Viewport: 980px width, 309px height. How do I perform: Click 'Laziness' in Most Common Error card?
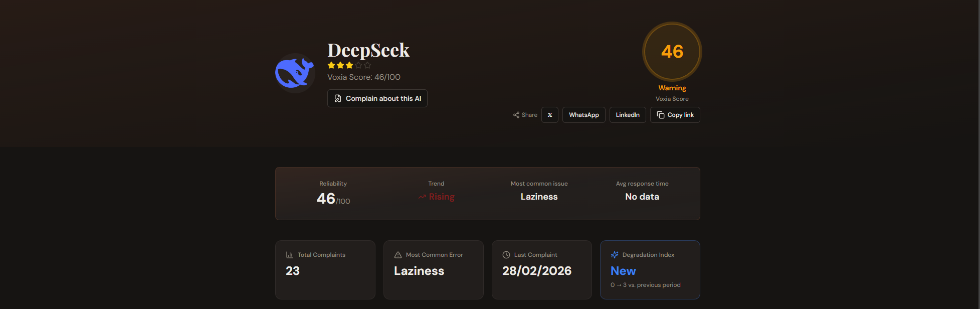pyautogui.click(x=419, y=271)
